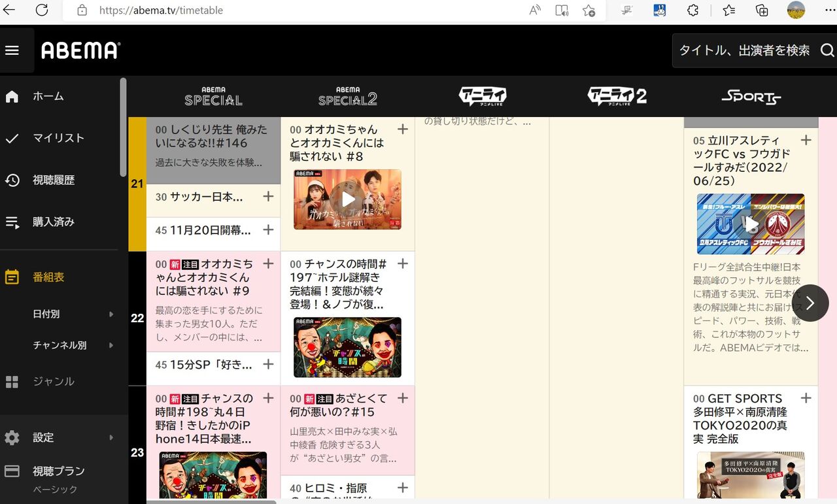The image size is (837, 504).
Task: Select the マイリスト checkmark icon
Action: click(x=13, y=138)
